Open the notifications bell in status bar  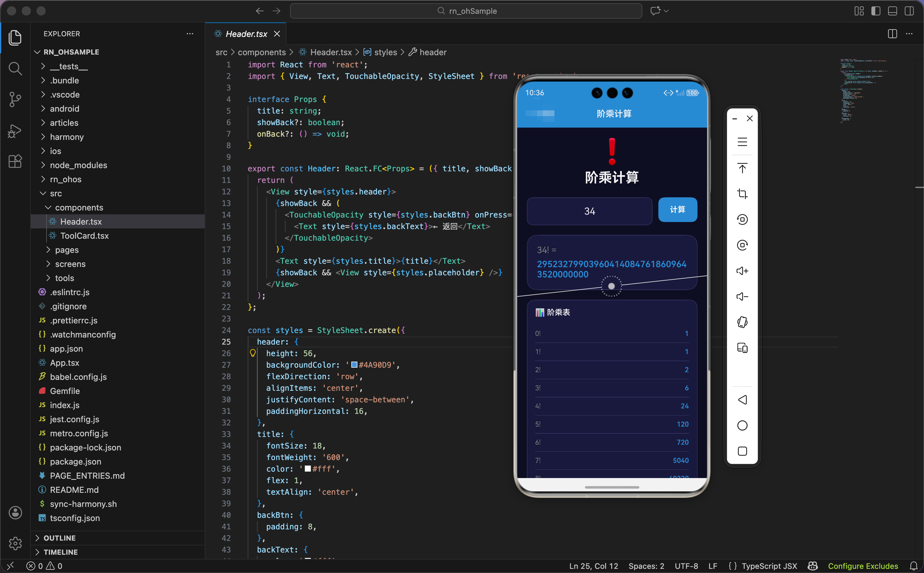click(x=913, y=566)
